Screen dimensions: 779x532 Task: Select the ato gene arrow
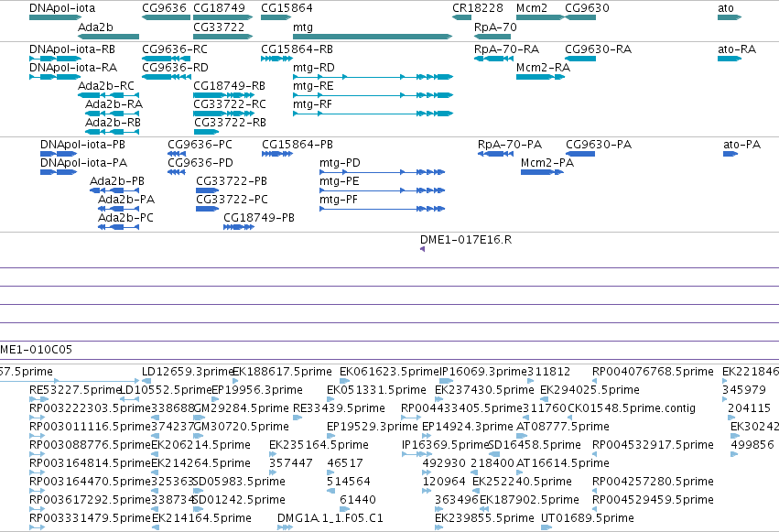(x=730, y=17)
